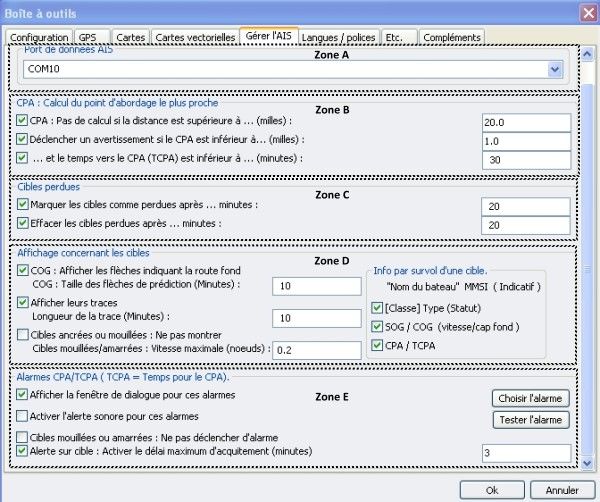Close the Boîte à outils window
Screen dimensions: 600x502
coord(587,12)
